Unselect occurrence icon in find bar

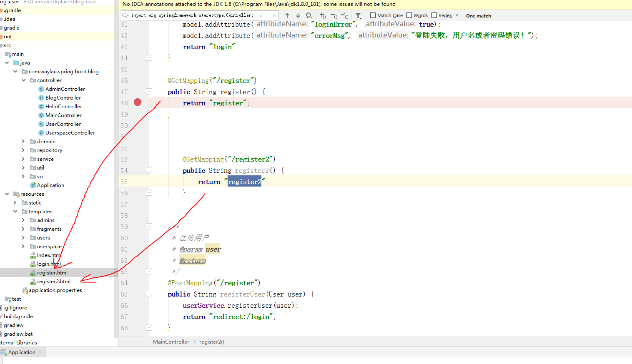[x=334, y=15]
